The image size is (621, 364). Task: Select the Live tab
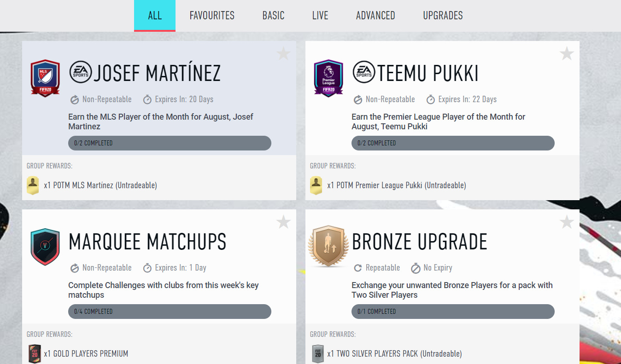click(x=320, y=16)
